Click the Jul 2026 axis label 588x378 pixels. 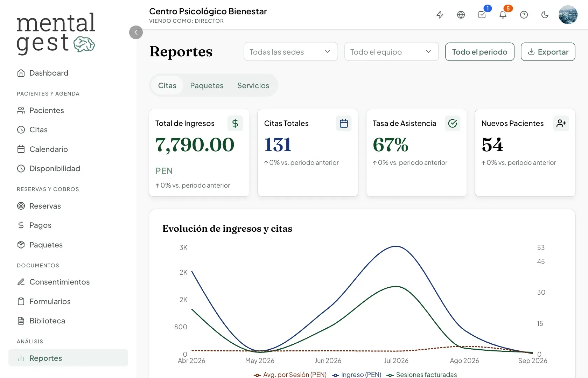[396, 360]
